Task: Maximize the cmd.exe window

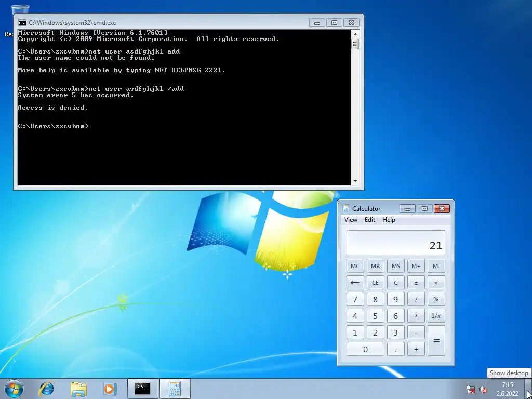Action: click(x=334, y=23)
